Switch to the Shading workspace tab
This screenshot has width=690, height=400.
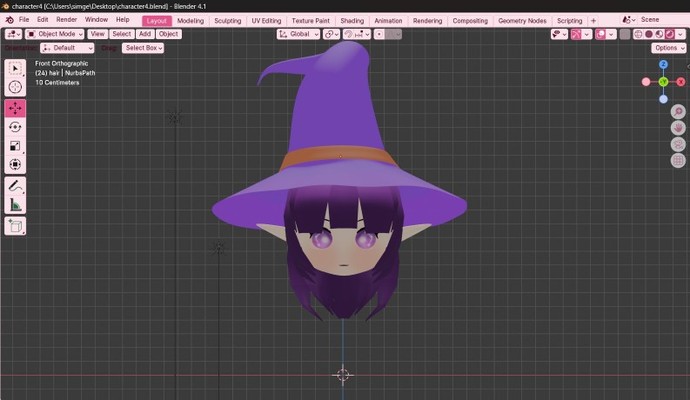[x=352, y=21]
